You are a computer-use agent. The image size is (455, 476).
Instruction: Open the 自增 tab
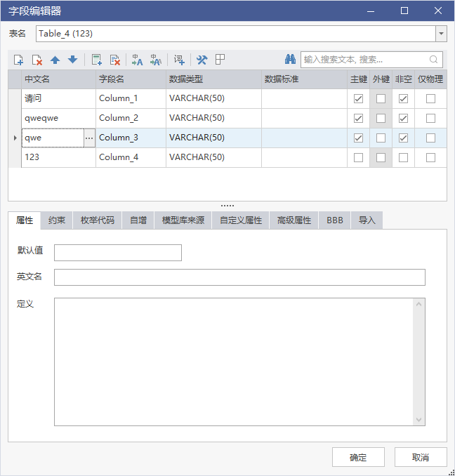pos(138,220)
